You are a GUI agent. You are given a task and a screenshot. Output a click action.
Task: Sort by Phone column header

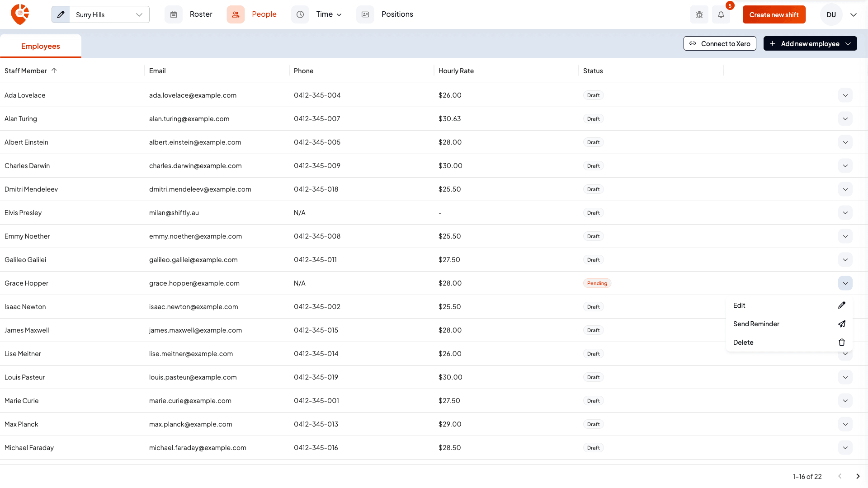click(303, 70)
